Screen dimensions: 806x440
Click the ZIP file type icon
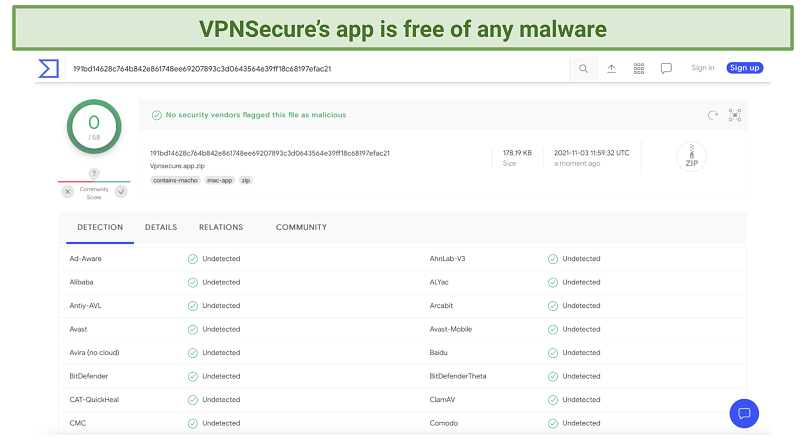point(691,156)
